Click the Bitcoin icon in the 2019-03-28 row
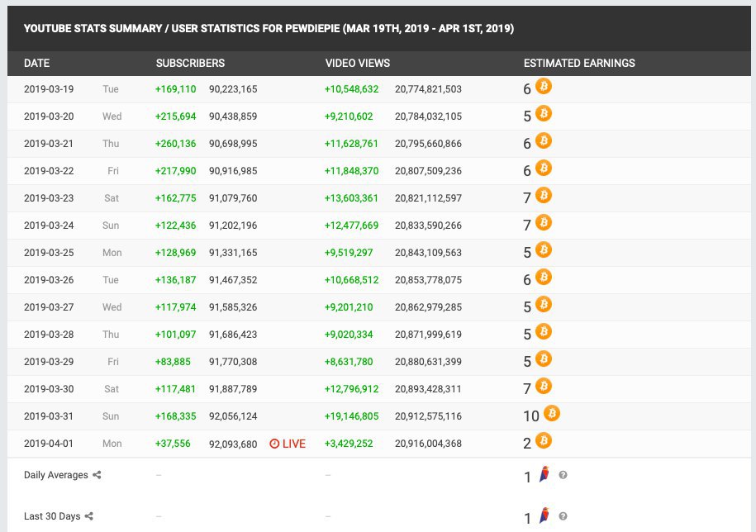Viewport: 756px width, 532px height. pos(544,331)
